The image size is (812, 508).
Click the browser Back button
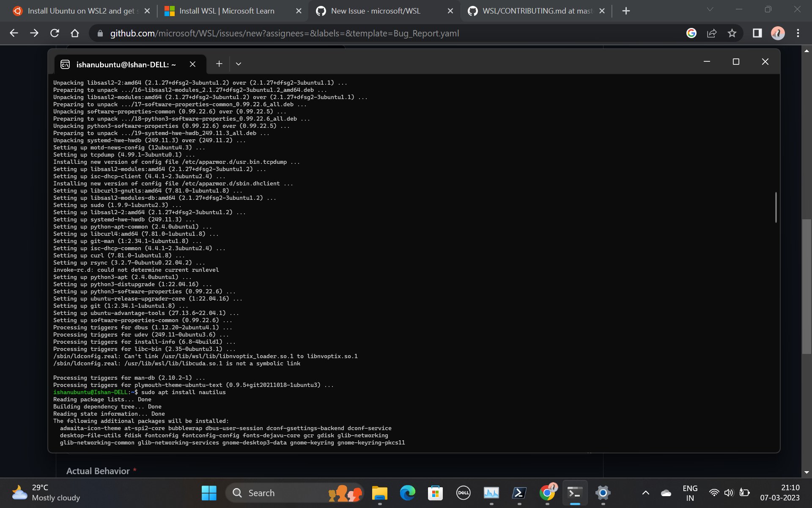pyautogui.click(x=14, y=33)
